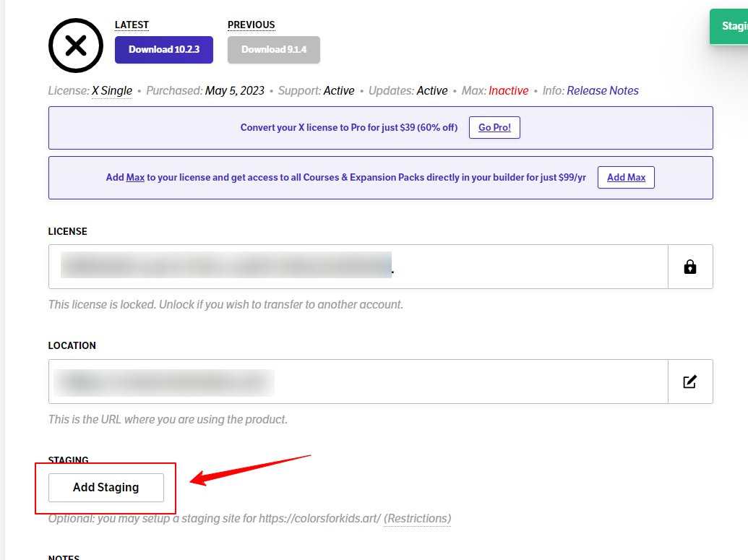Follow the underlined Max link in the banner
This screenshot has height=560, width=748.
pos(135,178)
